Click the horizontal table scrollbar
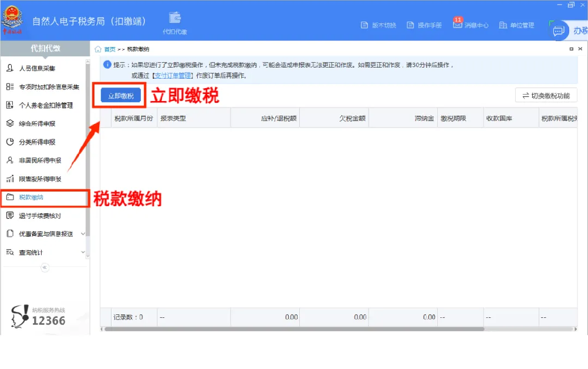Viewport: 588px width, 369px height. [295, 329]
